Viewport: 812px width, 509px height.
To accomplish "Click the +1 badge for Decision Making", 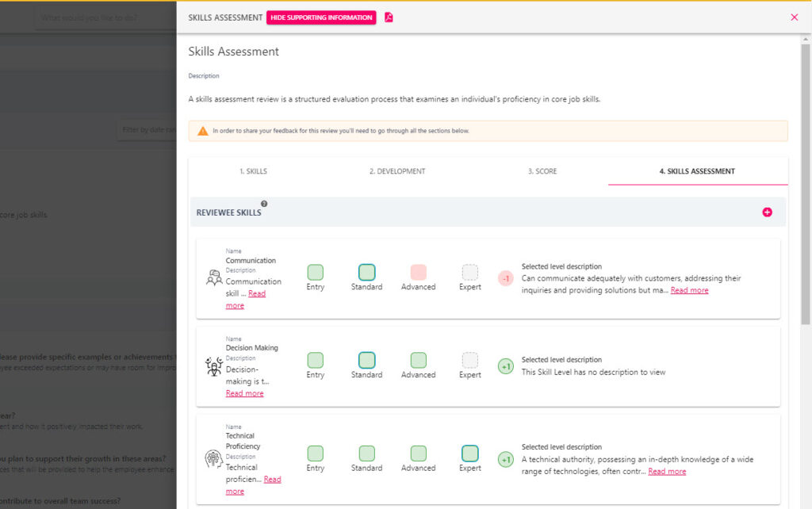I will 505,366.
